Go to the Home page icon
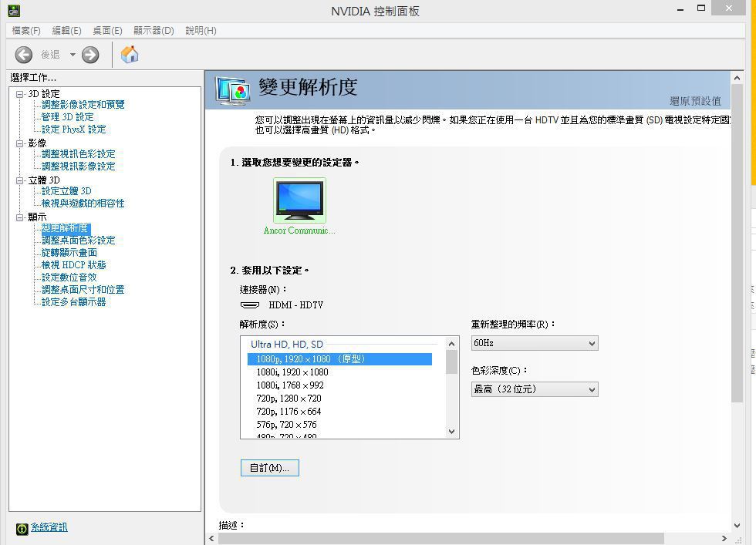This screenshot has height=545, width=756. point(130,55)
